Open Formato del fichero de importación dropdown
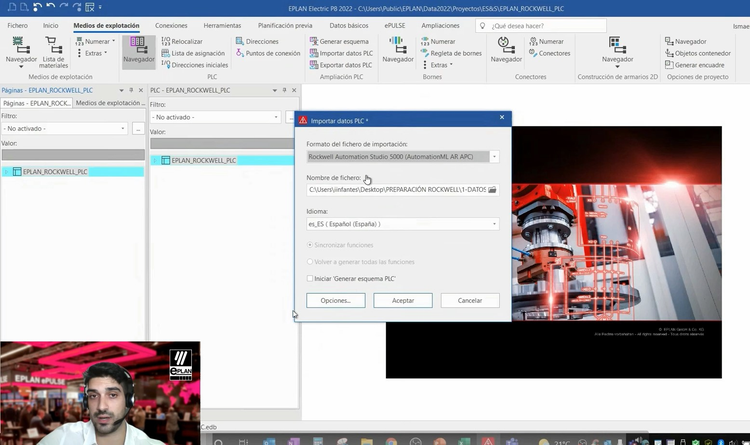The image size is (750, 445). (495, 156)
